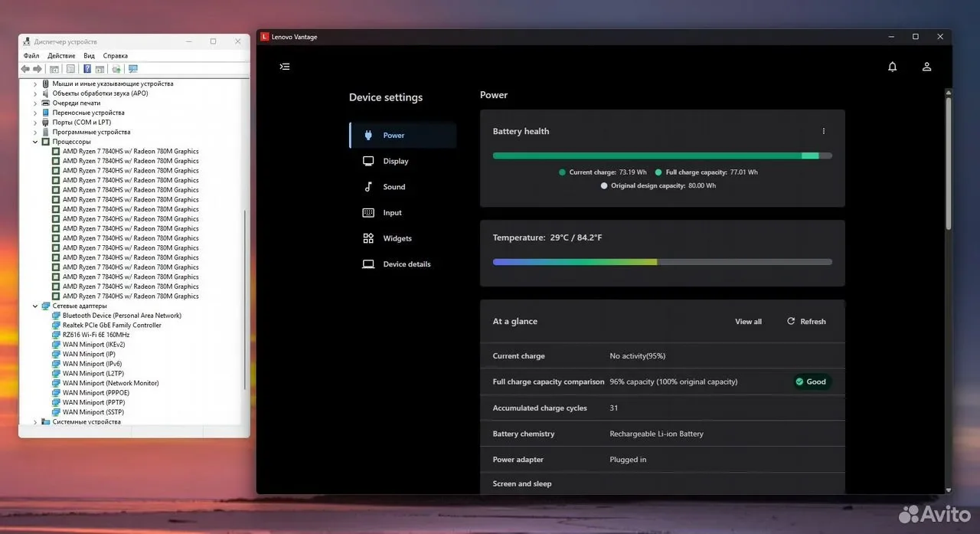Expand the Системные устройства node
The height and width of the screenshot is (534, 980).
[x=35, y=421]
